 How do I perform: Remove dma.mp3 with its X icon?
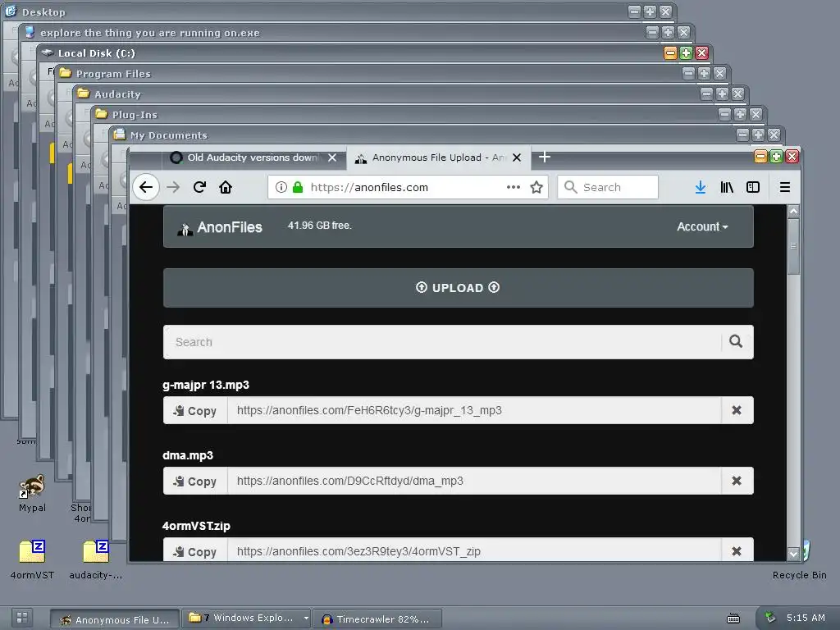click(737, 481)
